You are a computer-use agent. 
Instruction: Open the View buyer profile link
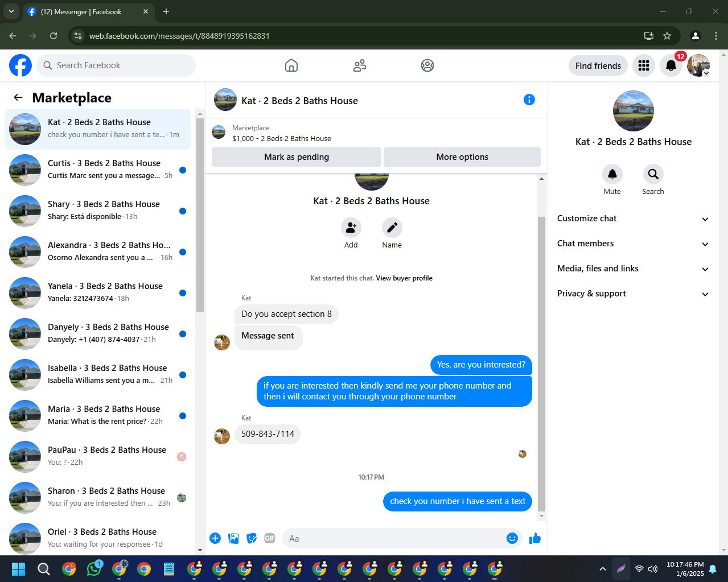[404, 278]
